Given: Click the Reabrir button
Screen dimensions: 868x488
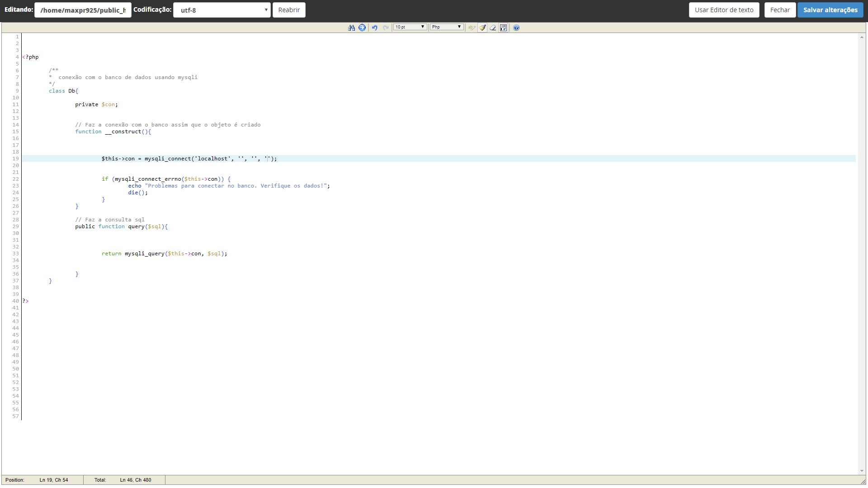Looking at the screenshot, I should [x=289, y=10].
